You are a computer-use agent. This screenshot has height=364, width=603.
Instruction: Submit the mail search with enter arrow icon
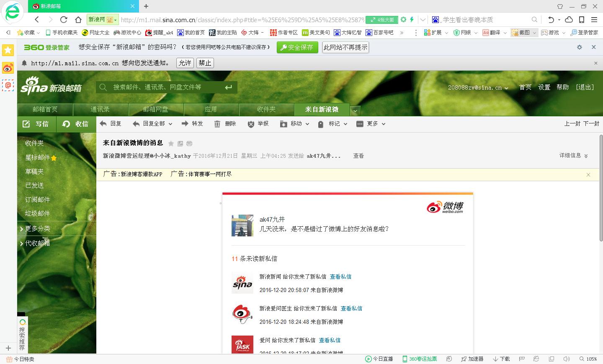click(228, 87)
